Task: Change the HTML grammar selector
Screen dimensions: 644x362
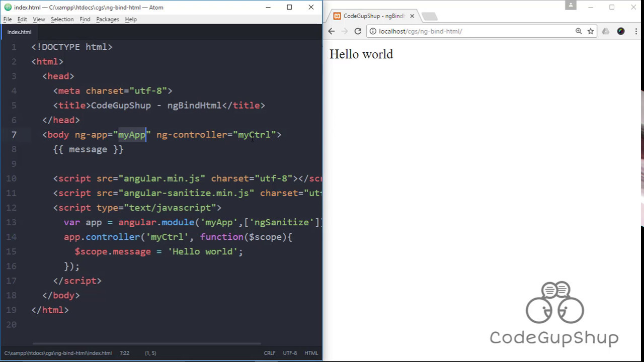Action: pyautogui.click(x=311, y=353)
